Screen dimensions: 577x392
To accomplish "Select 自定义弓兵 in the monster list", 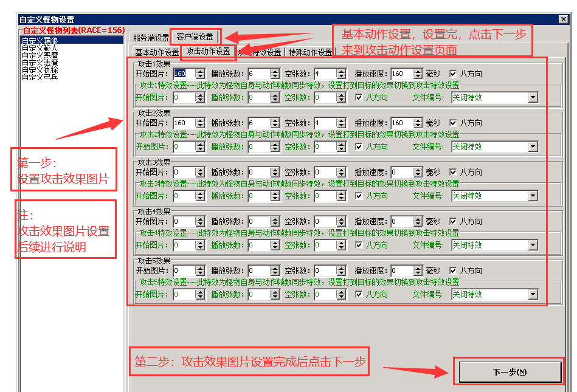I will (x=40, y=77).
